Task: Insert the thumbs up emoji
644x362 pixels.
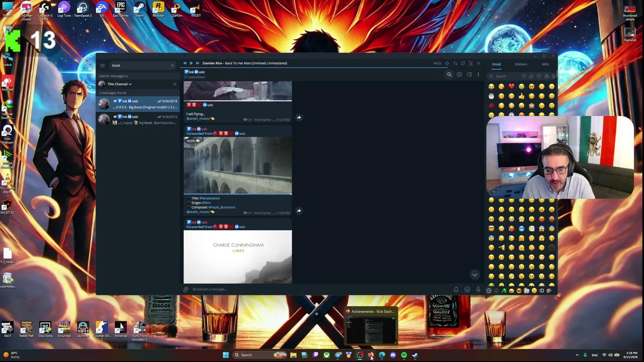Action: click(x=521, y=96)
